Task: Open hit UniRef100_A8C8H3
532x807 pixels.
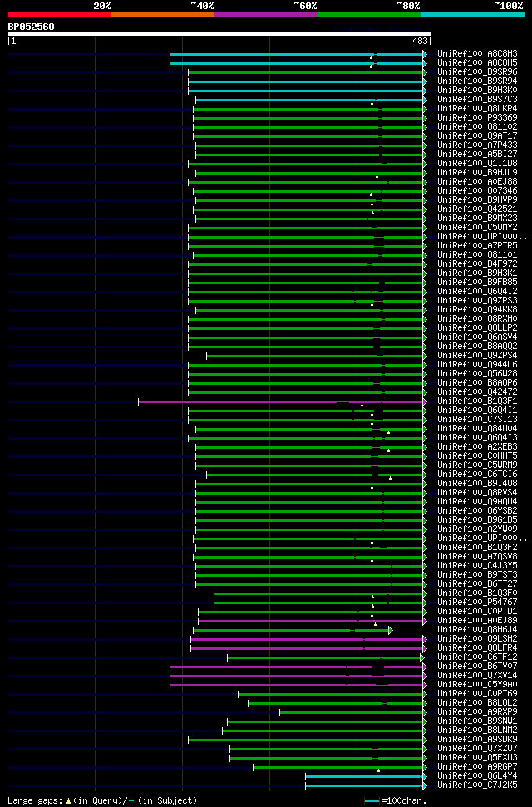Action: 477,53
